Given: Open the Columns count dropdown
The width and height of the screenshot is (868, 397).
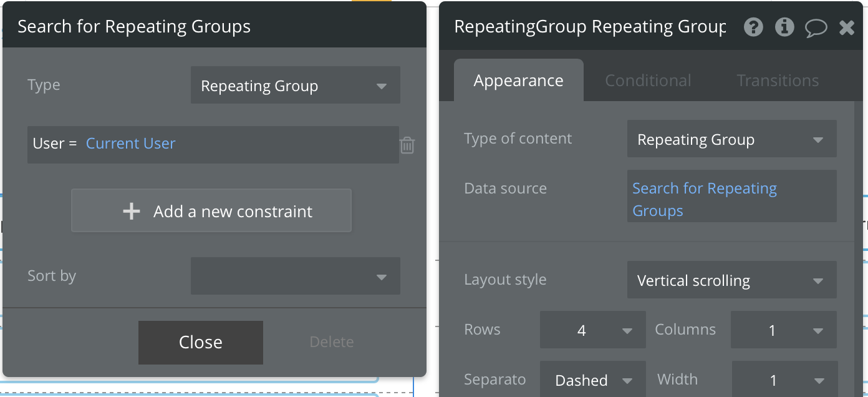Looking at the screenshot, I should [x=783, y=330].
